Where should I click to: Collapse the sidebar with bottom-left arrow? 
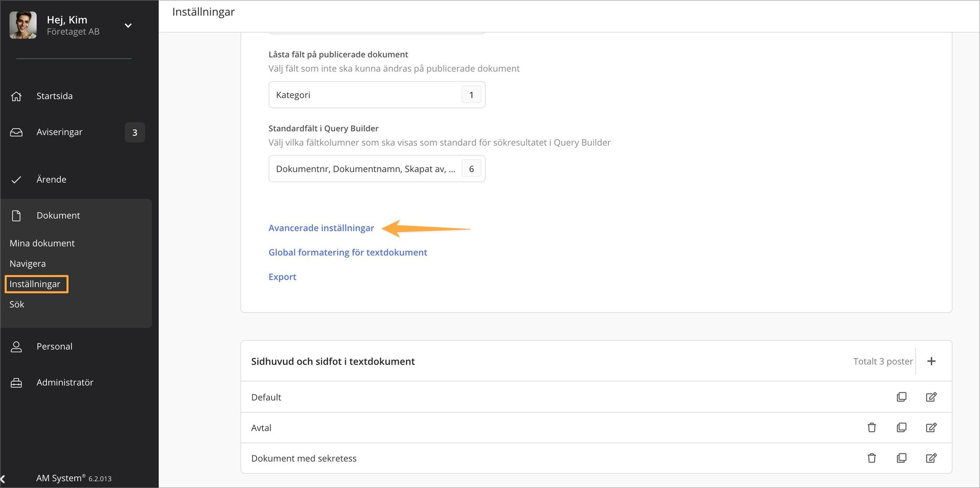3,479
